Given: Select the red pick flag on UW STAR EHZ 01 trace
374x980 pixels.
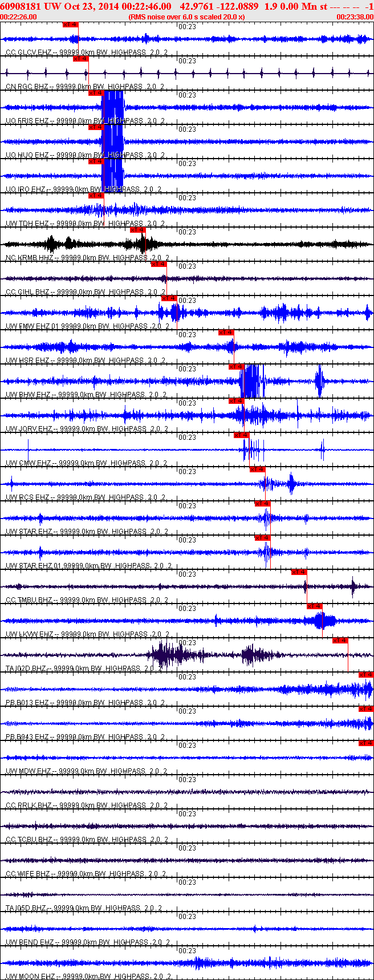Looking at the screenshot, I should [262, 538].
